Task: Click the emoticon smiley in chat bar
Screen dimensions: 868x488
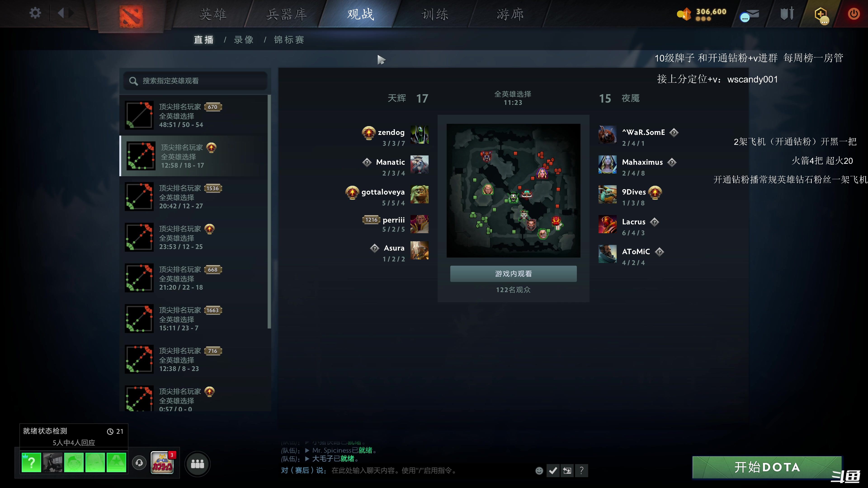Action: tap(539, 470)
